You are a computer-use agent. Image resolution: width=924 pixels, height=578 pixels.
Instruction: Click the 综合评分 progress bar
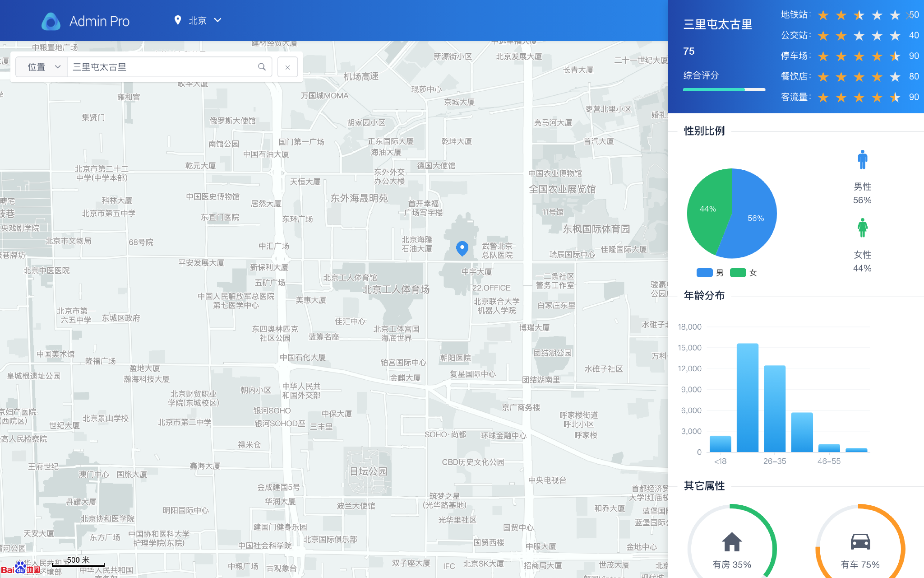(x=724, y=90)
